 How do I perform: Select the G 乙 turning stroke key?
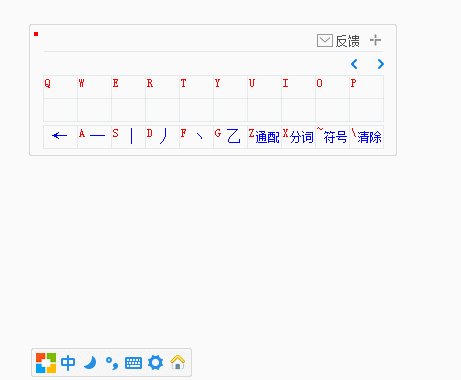click(230, 137)
